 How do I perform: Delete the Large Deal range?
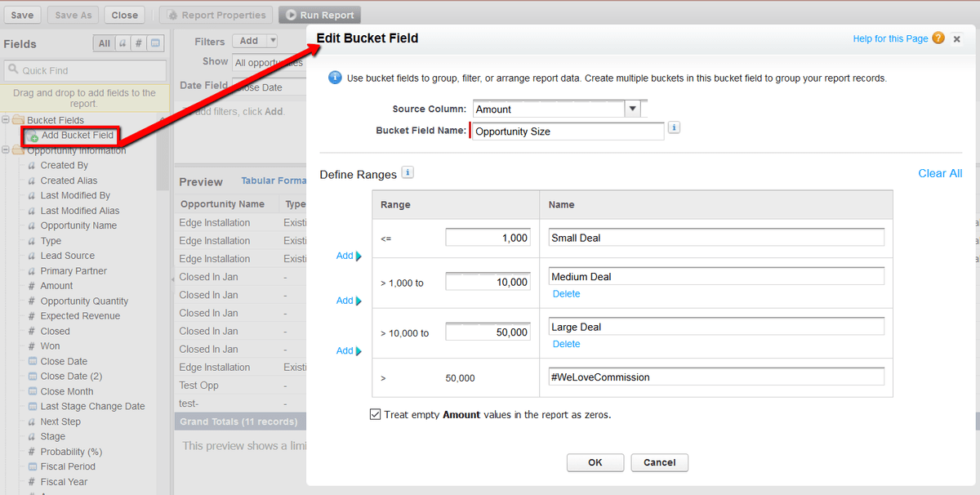click(566, 344)
